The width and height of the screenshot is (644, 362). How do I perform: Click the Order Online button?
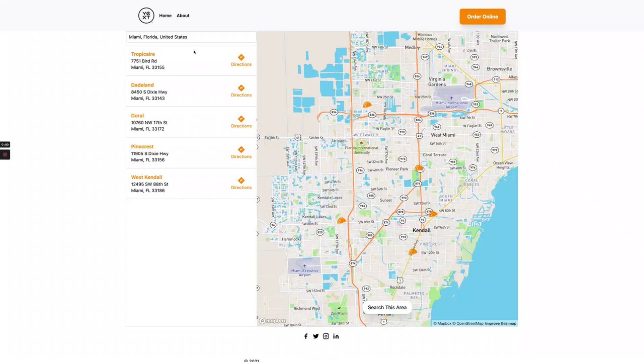pos(482,17)
